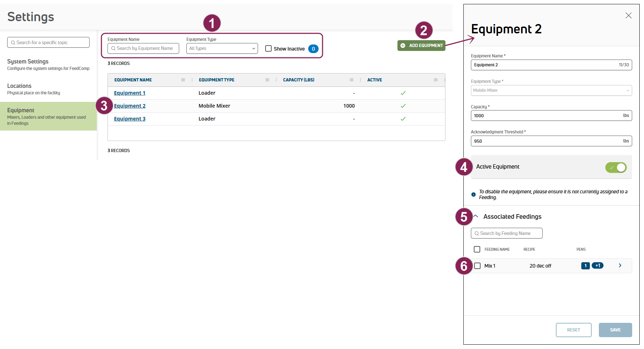Expand the Mix 1 feeding row arrow

620,265
